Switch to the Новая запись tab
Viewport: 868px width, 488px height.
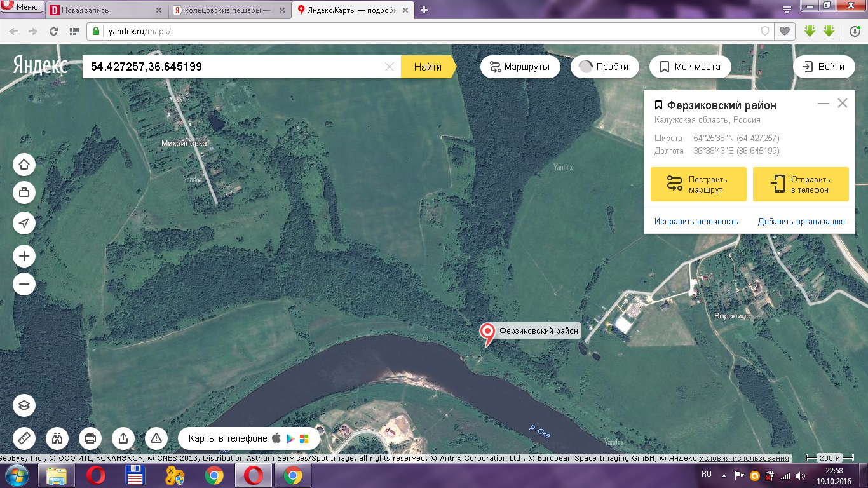pos(106,10)
